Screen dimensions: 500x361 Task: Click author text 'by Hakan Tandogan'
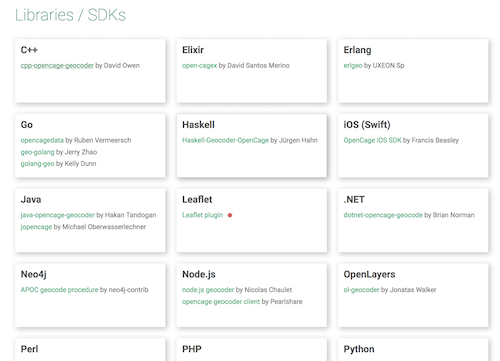point(126,215)
